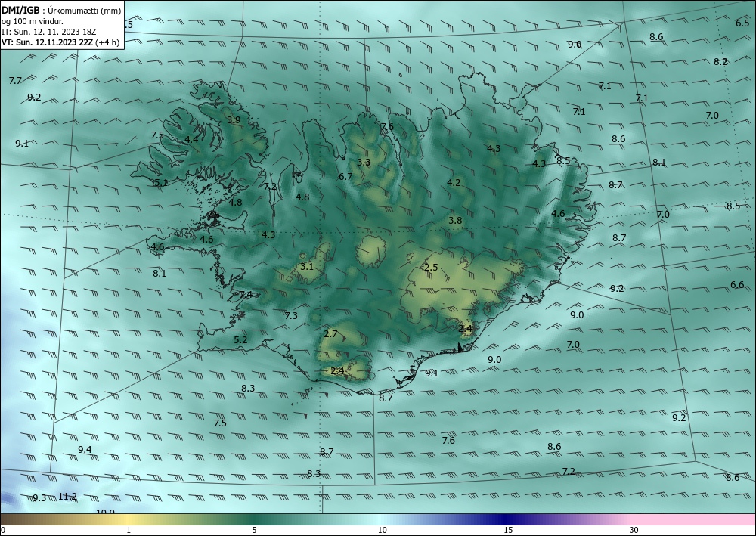Select the 7.4 value label

click(x=246, y=295)
